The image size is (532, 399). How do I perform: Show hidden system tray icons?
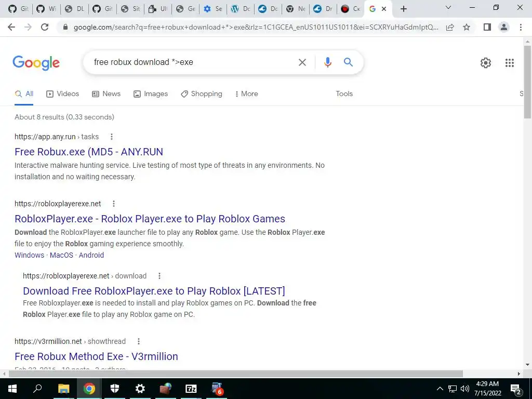tap(440, 389)
